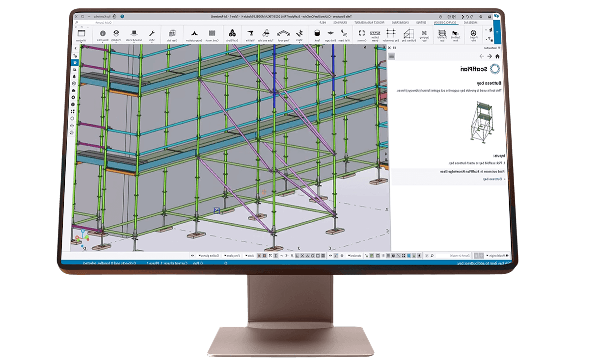Open the Gear lists tool
This screenshot has width=600, height=364.
click(x=172, y=34)
